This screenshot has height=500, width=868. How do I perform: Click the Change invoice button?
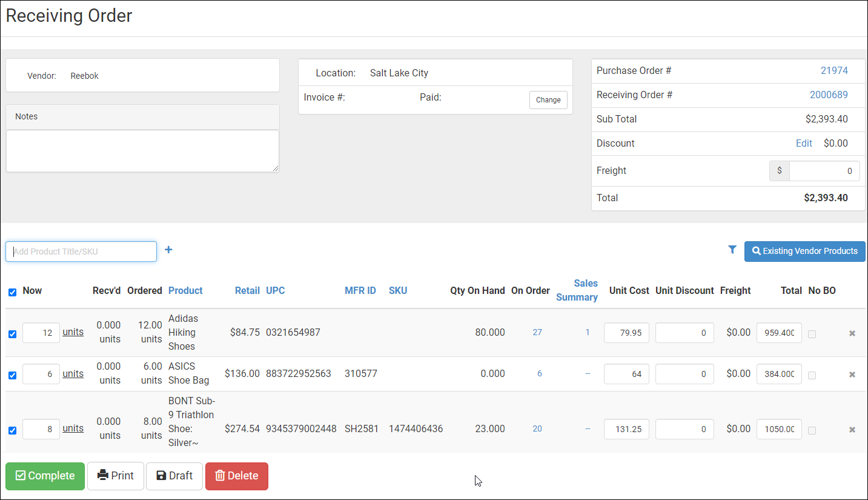pos(548,100)
